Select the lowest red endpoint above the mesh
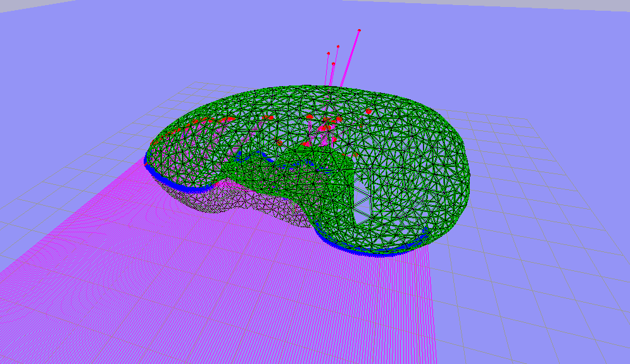Screen dimensions: 630x364 point(333,63)
